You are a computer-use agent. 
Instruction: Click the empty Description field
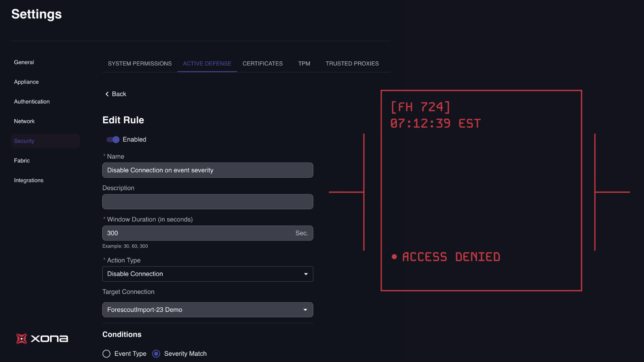point(207,202)
